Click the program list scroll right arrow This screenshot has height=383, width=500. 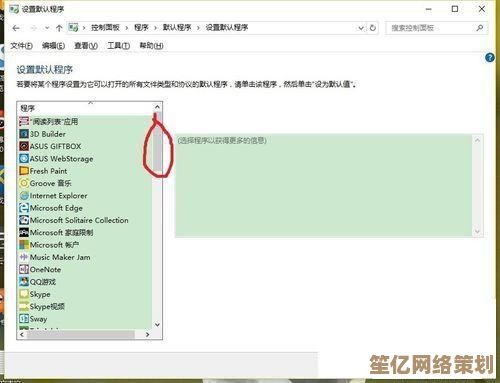click(x=147, y=335)
